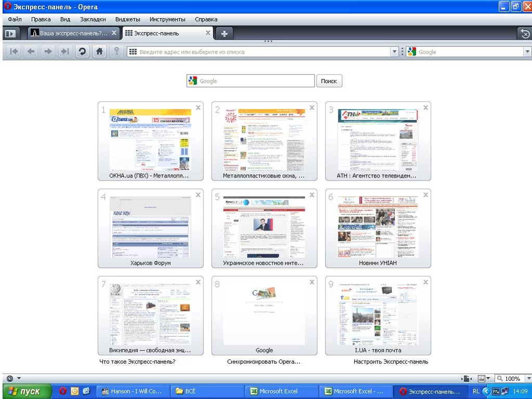Open the Инструменты menu
Screen dimensions: 532x399
(x=167, y=19)
